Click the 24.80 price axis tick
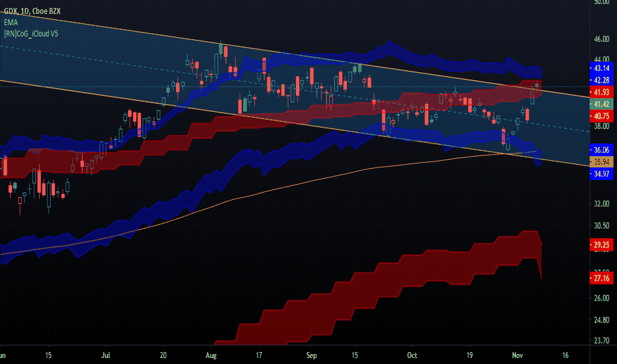This screenshot has height=364, width=617. (602, 320)
